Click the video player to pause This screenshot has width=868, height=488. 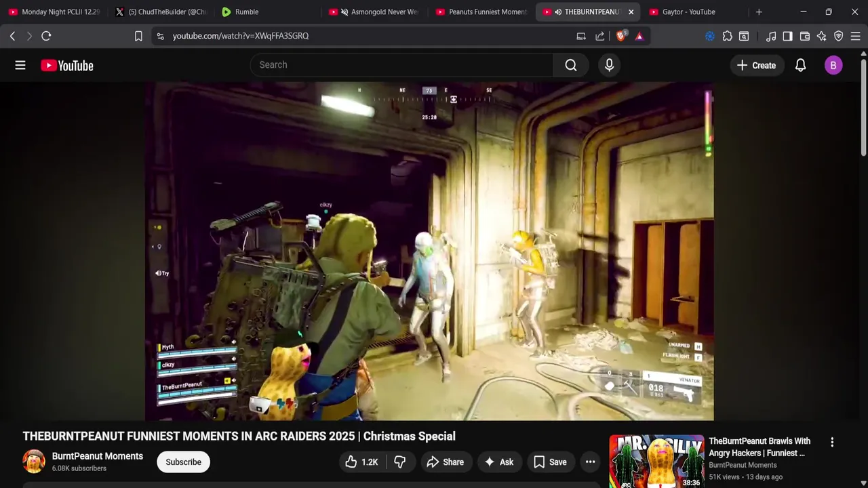coord(429,251)
